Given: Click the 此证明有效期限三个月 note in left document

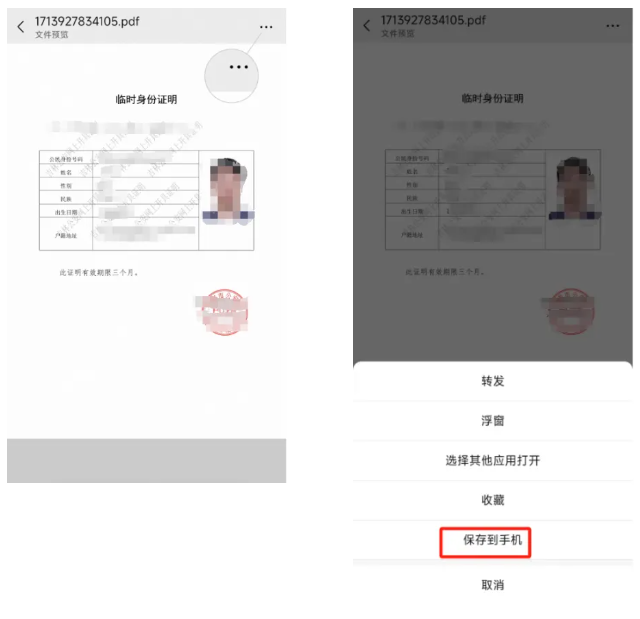Looking at the screenshot, I should click(99, 273).
